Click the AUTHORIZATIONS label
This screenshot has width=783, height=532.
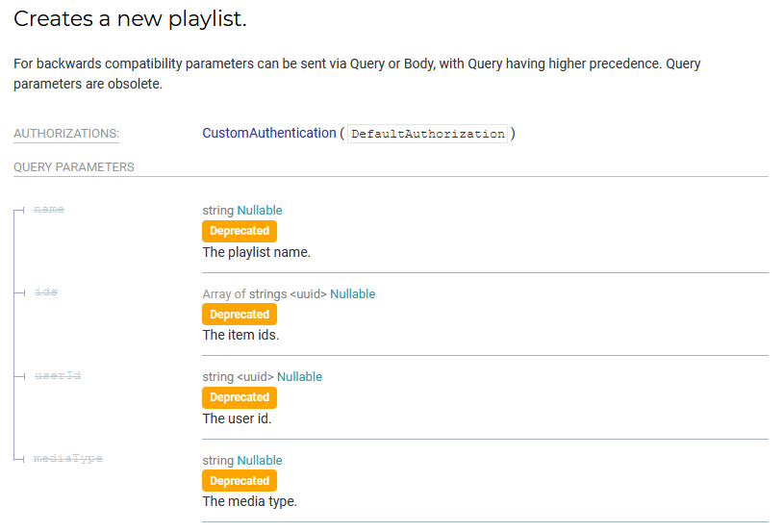coord(66,134)
